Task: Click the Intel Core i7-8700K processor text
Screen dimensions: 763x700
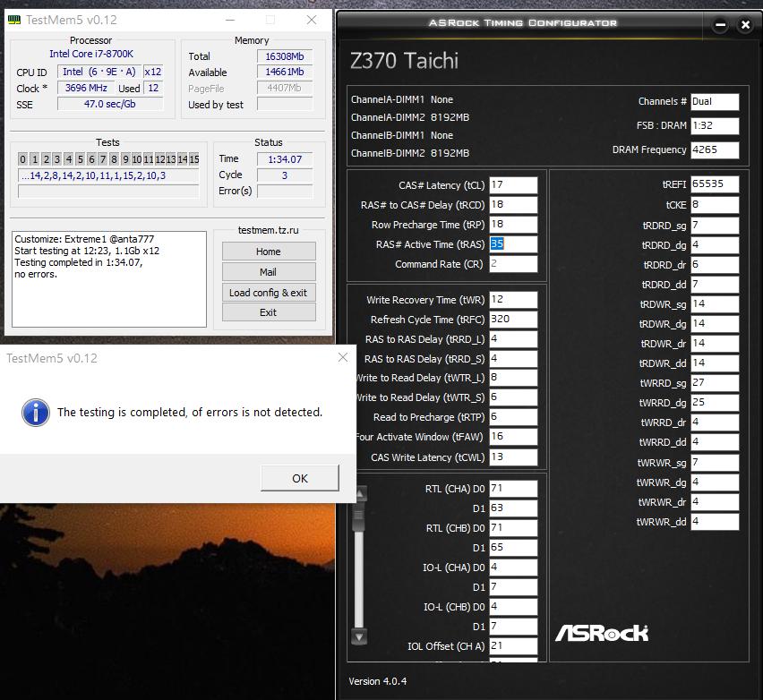Action: (x=91, y=54)
